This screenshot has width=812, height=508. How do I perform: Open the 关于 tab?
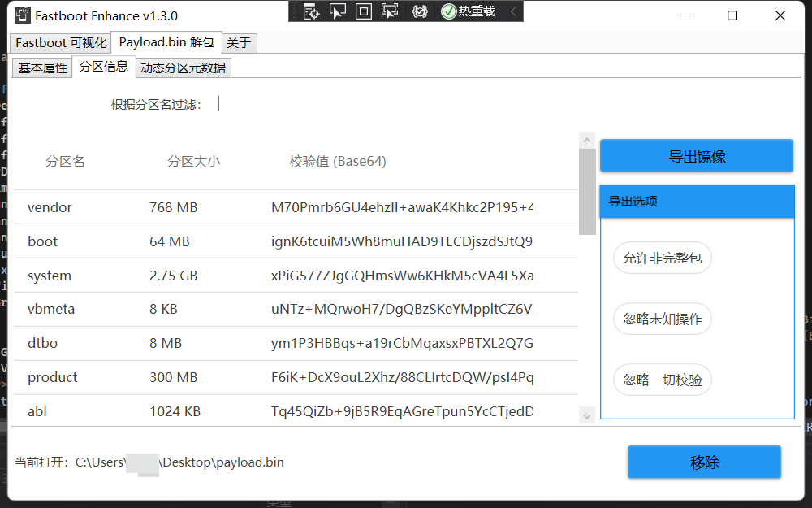click(x=239, y=42)
